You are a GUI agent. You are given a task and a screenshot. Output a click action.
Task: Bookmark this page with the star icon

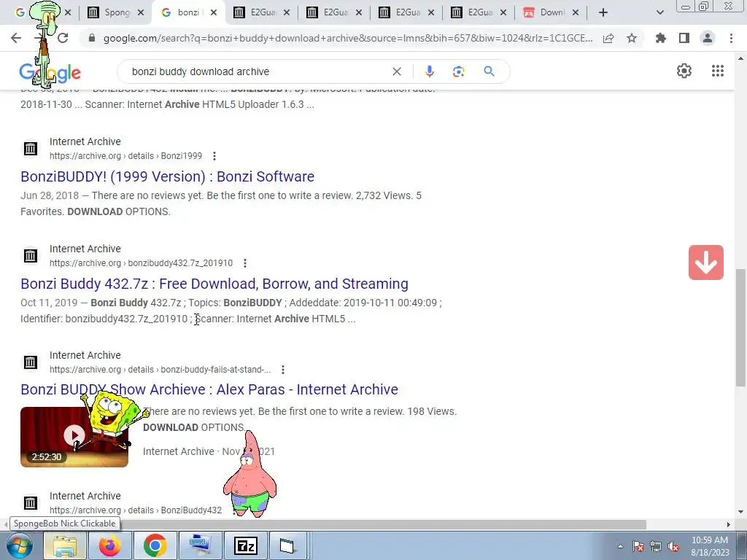coord(632,38)
